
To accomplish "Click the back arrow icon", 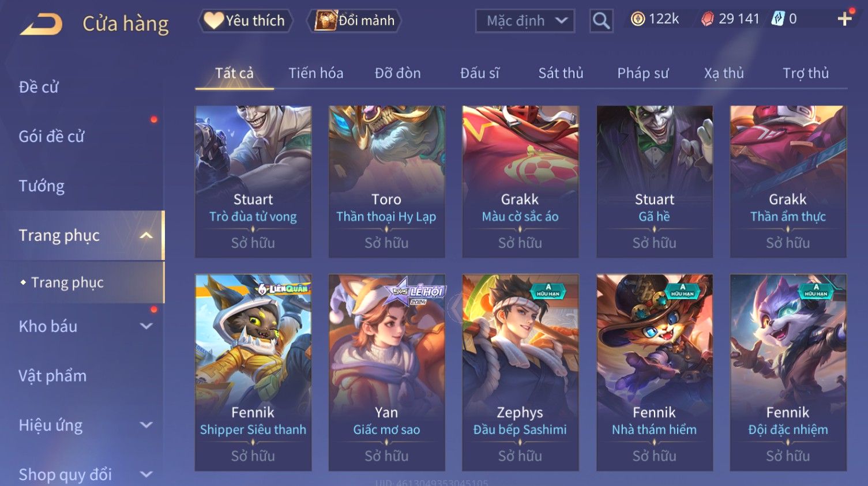I will 41,24.
